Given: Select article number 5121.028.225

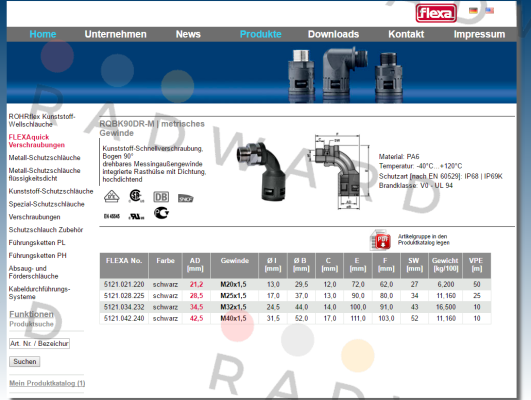Looking at the screenshot, I should point(124,296).
